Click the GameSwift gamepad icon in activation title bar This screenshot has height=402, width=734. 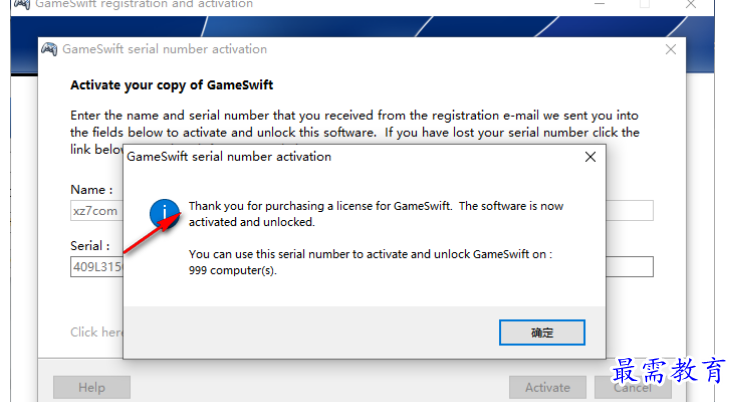pos(49,49)
